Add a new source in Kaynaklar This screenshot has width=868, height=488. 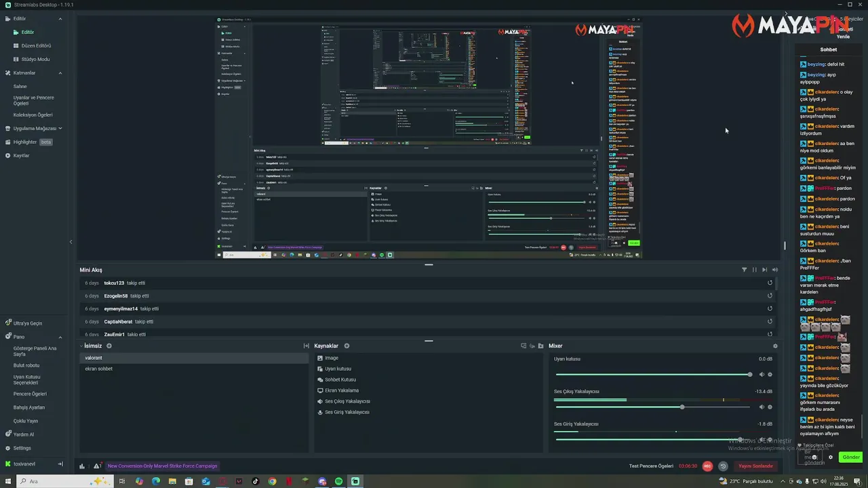(347, 346)
